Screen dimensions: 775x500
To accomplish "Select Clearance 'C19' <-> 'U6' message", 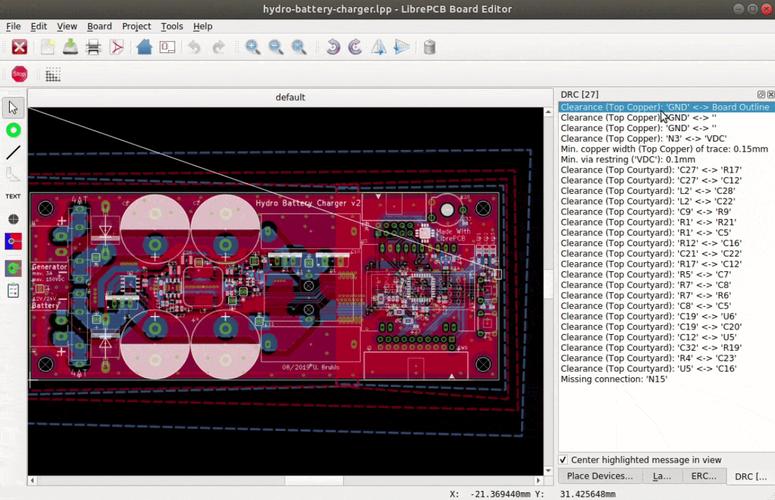I will tap(667, 316).
